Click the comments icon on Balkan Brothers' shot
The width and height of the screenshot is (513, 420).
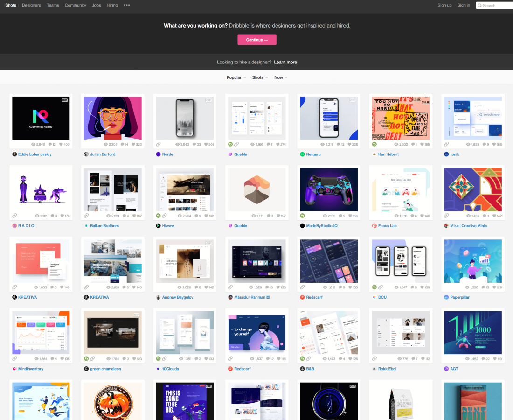coord(125,216)
